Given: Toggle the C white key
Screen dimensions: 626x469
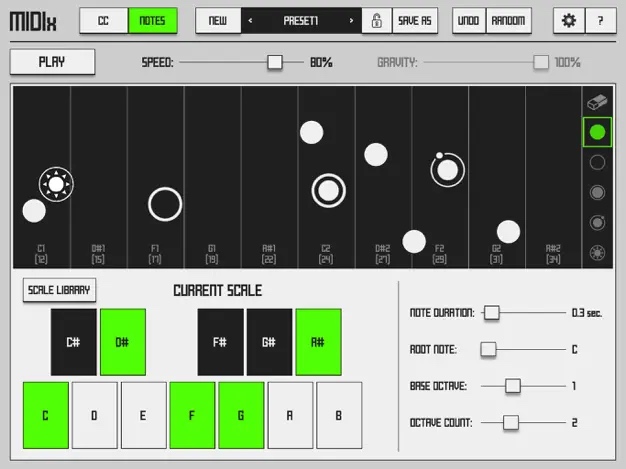Looking at the screenshot, I should 46,416.
